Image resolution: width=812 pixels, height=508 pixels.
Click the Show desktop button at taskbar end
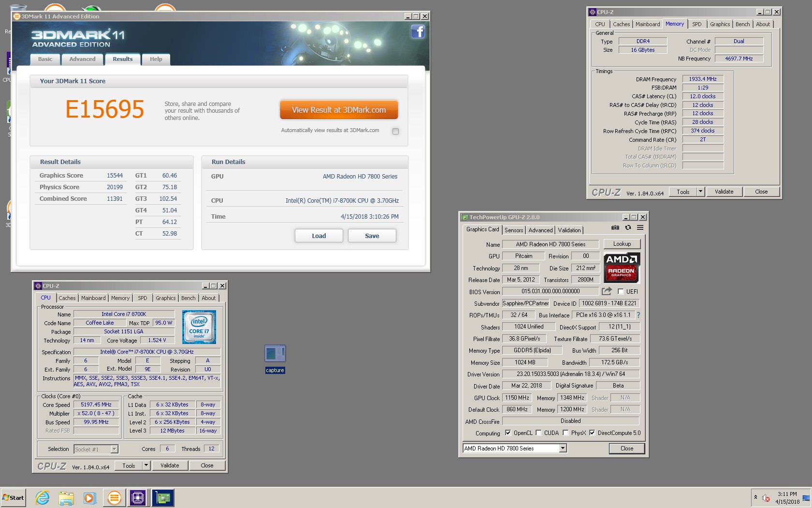click(x=806, y=498)
